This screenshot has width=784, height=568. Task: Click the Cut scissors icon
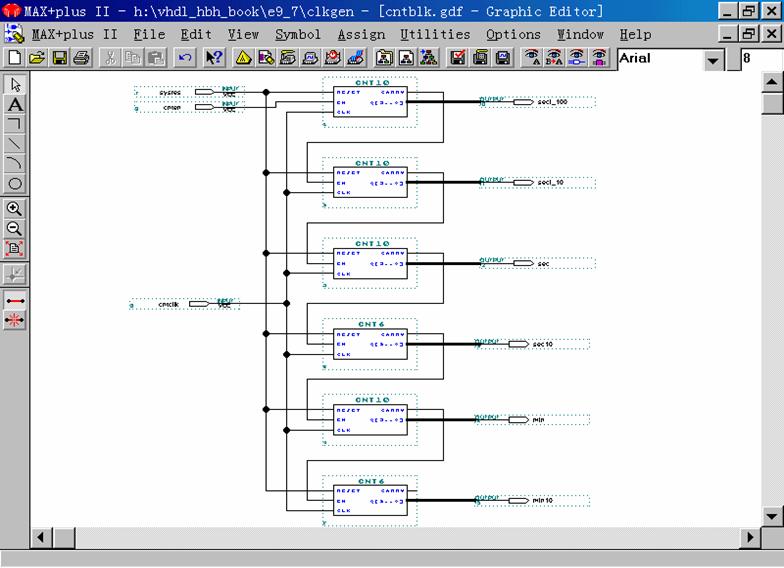pos(110,58)
